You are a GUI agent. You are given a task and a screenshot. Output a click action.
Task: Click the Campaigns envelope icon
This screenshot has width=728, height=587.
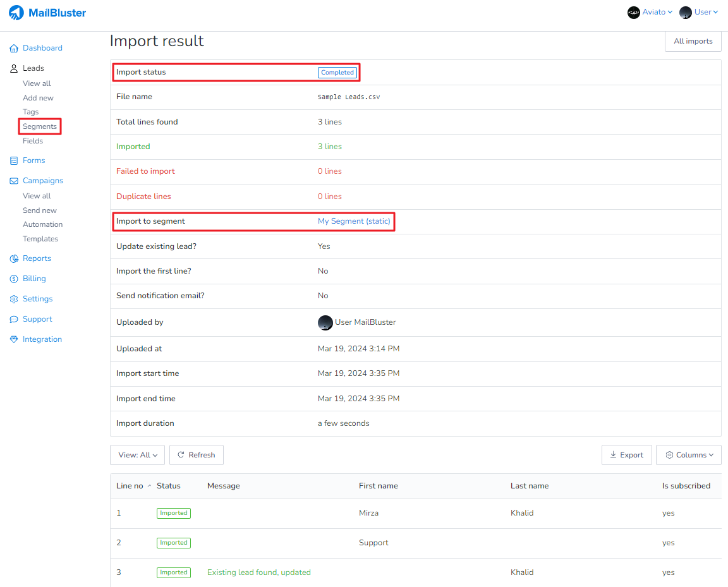tap(14, 181)
